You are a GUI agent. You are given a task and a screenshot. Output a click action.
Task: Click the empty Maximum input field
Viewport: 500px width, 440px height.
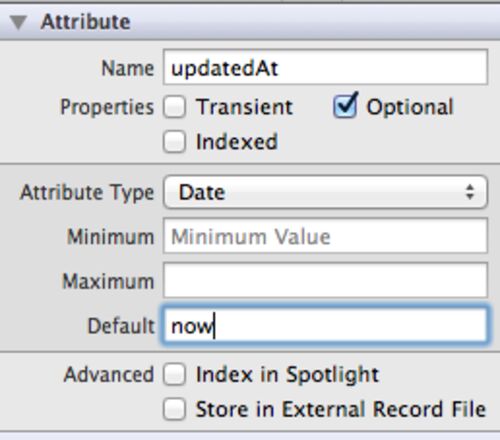(325, 280)
